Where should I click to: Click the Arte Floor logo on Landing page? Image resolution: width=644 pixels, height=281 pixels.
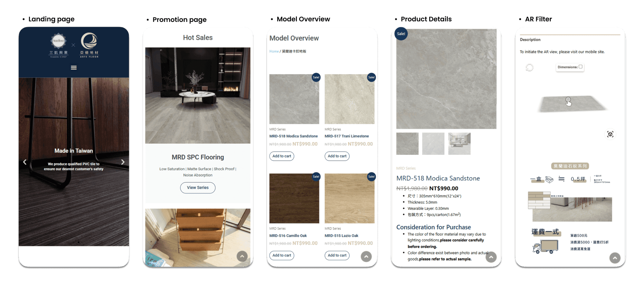[x=89, y=45]
